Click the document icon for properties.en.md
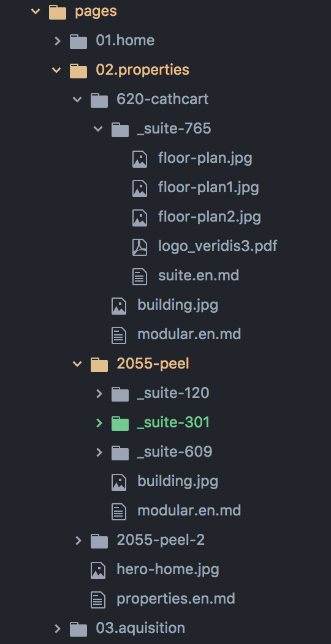The image size is (331, 644). (x=98, y=600)
